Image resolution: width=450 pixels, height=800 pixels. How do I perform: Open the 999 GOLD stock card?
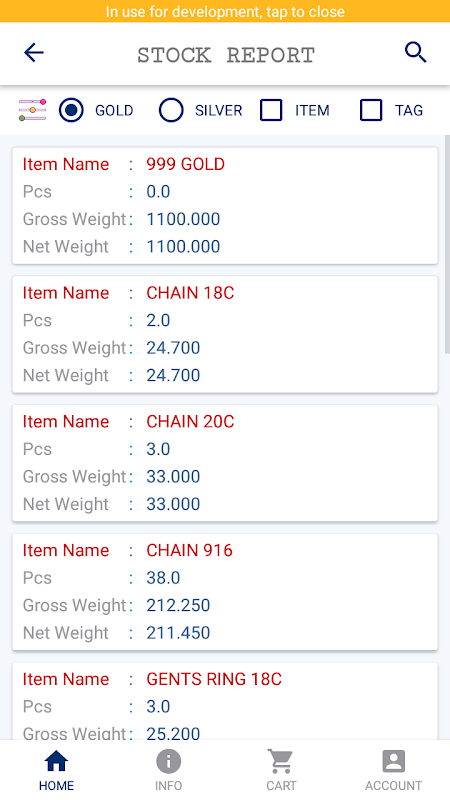tap(225, 206)
